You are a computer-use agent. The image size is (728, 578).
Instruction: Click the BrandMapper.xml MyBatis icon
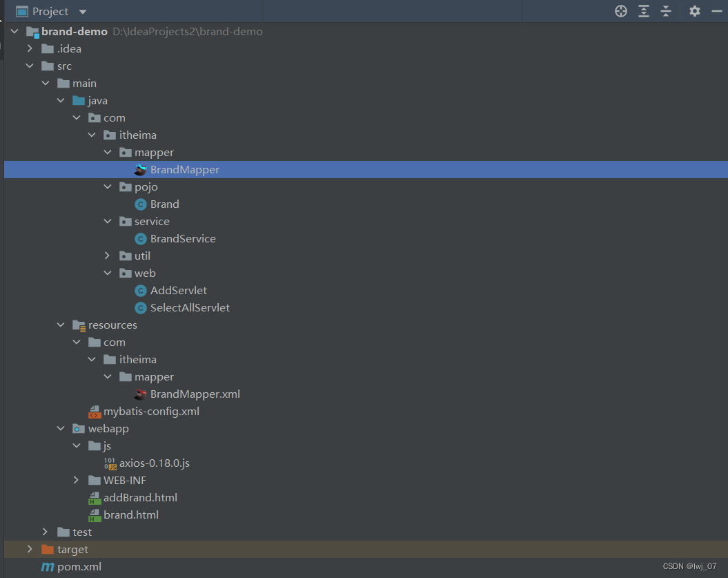[141, 394]
